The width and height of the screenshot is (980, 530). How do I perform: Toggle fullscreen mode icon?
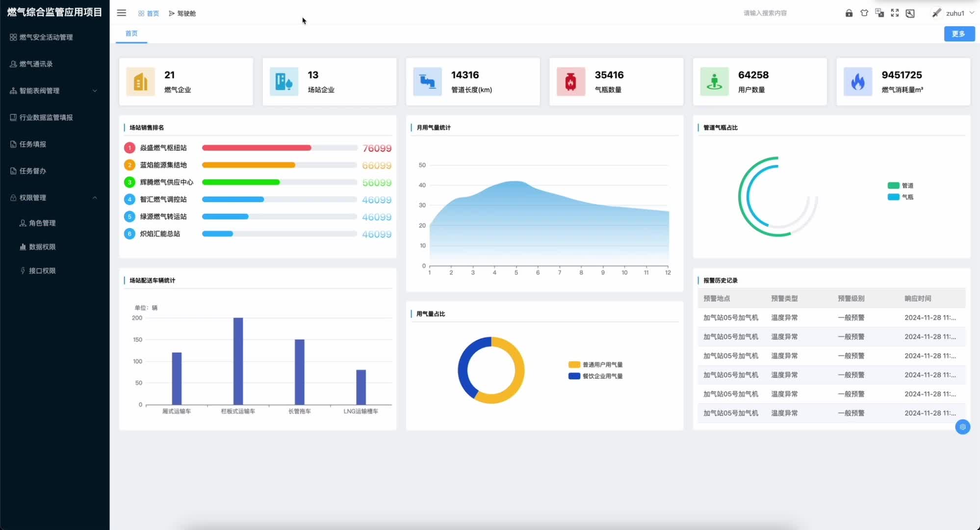click(895, 13)
